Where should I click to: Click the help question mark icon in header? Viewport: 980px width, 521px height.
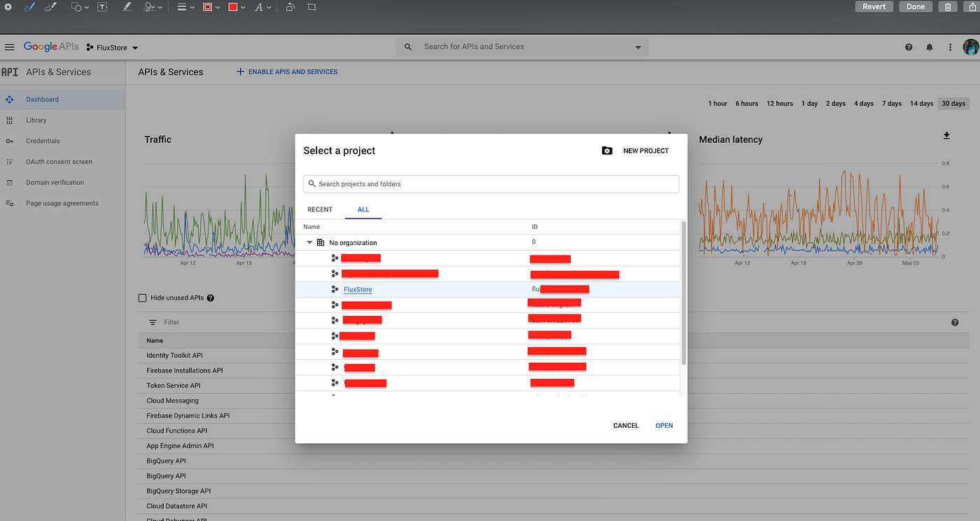point(909,47)
